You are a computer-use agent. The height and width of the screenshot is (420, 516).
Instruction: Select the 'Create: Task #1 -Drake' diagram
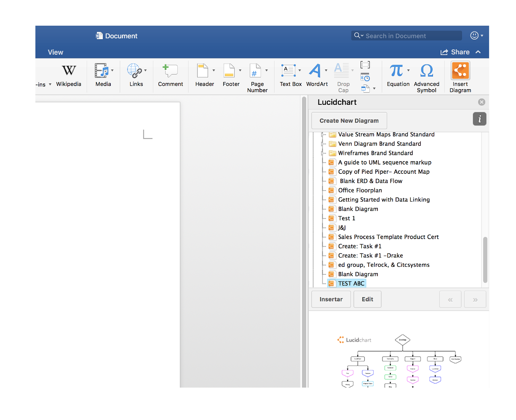pyautogui.click(x=371, y=255)
